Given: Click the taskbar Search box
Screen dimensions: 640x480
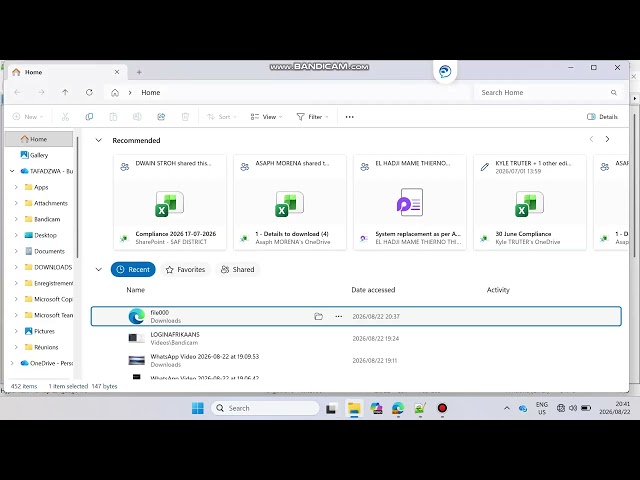Looking at the screenshot, I should coord(265,408).
